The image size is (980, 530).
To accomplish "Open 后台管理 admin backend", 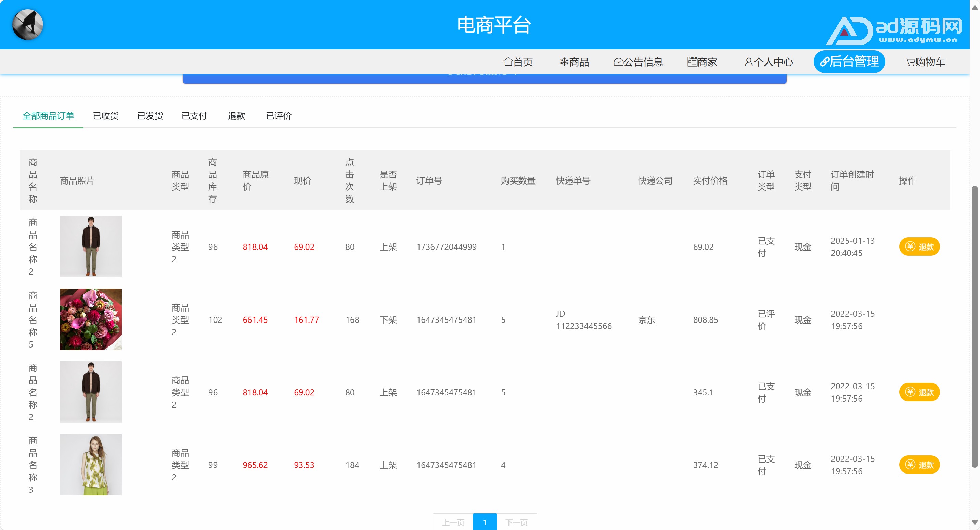I will (x=849, y=62).
